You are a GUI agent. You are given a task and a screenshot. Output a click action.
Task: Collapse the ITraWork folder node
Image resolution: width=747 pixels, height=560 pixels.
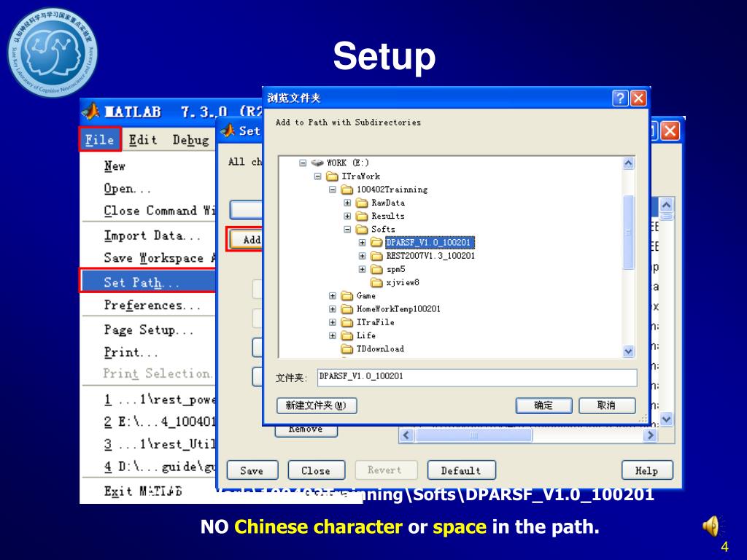pyautogui.click(x=318, y=176)
